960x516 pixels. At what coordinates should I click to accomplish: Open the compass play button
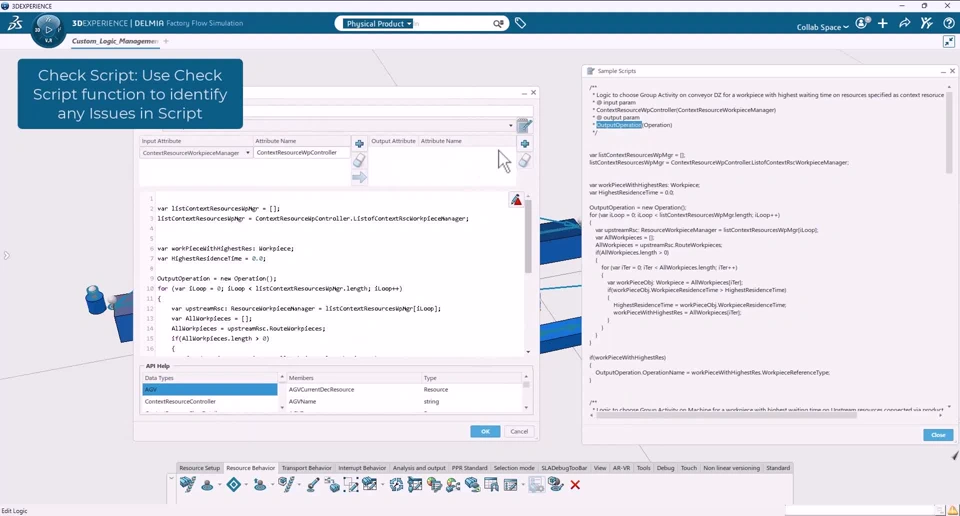48,29
